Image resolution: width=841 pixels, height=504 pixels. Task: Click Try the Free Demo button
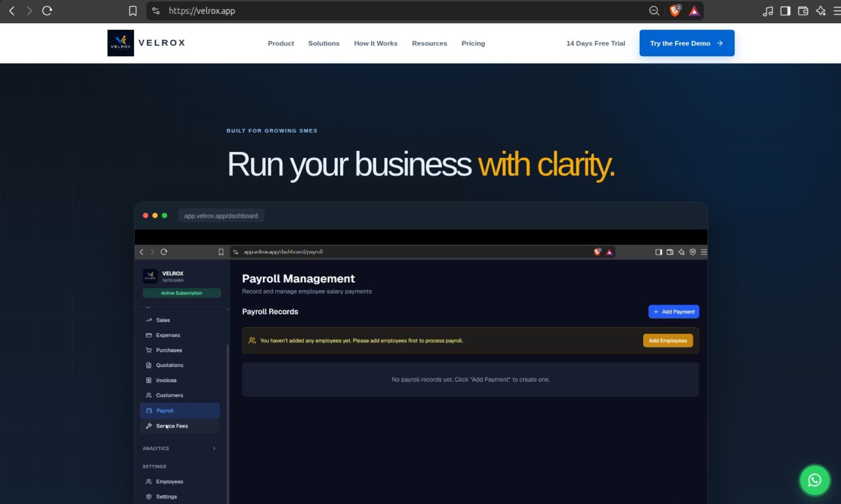[x=687, y=43]
